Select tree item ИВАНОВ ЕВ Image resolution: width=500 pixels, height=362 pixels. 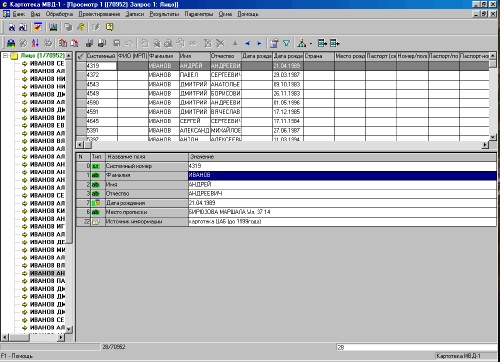pos(47,126)
